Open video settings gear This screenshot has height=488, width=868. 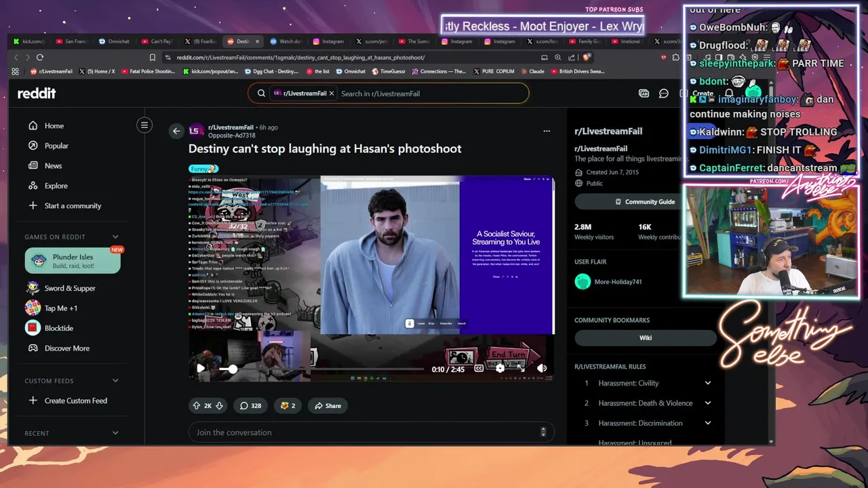pos(500,369)
